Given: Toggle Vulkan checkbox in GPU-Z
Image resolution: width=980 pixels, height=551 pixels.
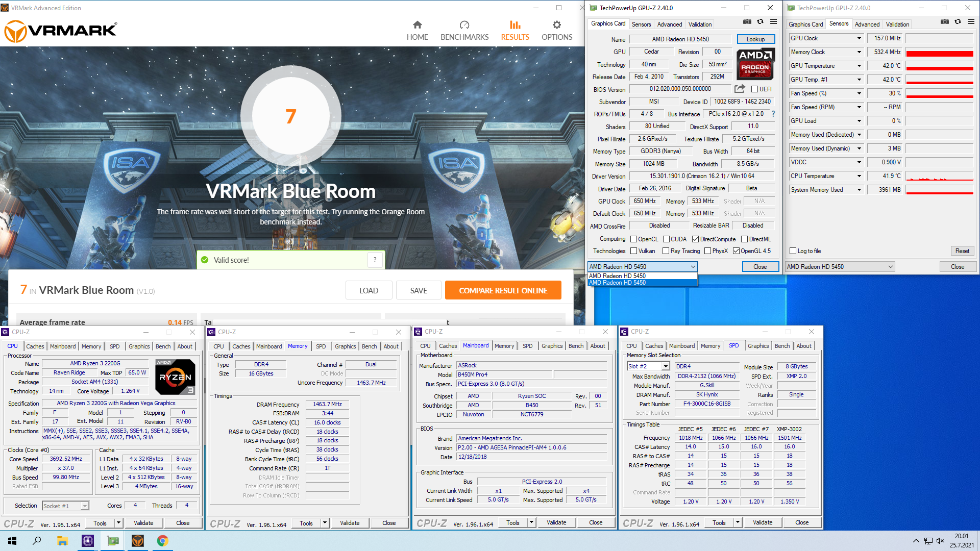Looking at the screenshot, I should pos(633,251).
